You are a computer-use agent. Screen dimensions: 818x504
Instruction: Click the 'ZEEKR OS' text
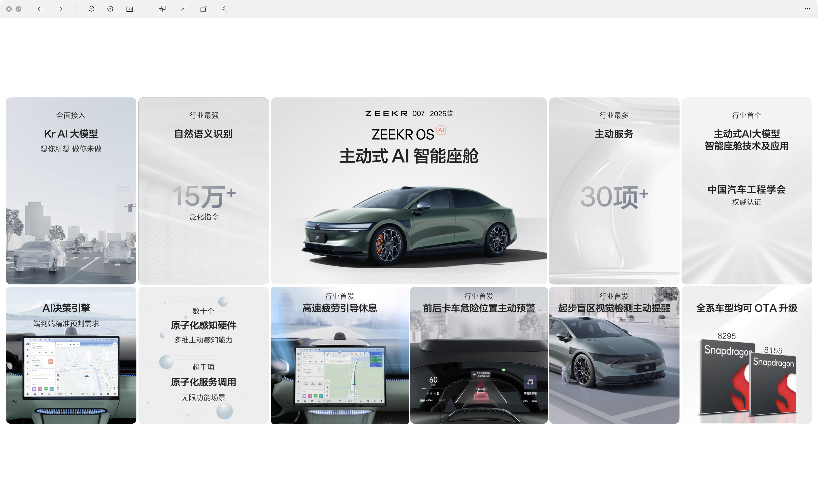click(x=403, y=135)
